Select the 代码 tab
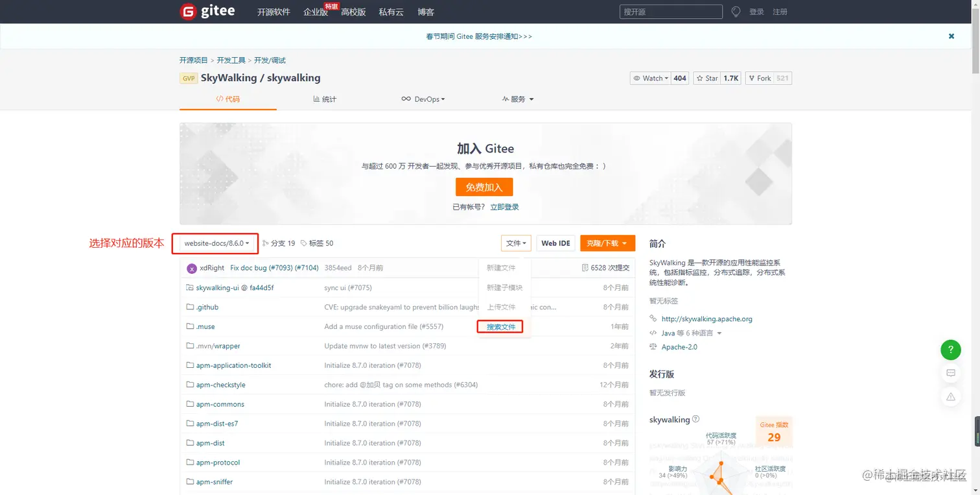980x495 pixels. [x=228, y=99]
